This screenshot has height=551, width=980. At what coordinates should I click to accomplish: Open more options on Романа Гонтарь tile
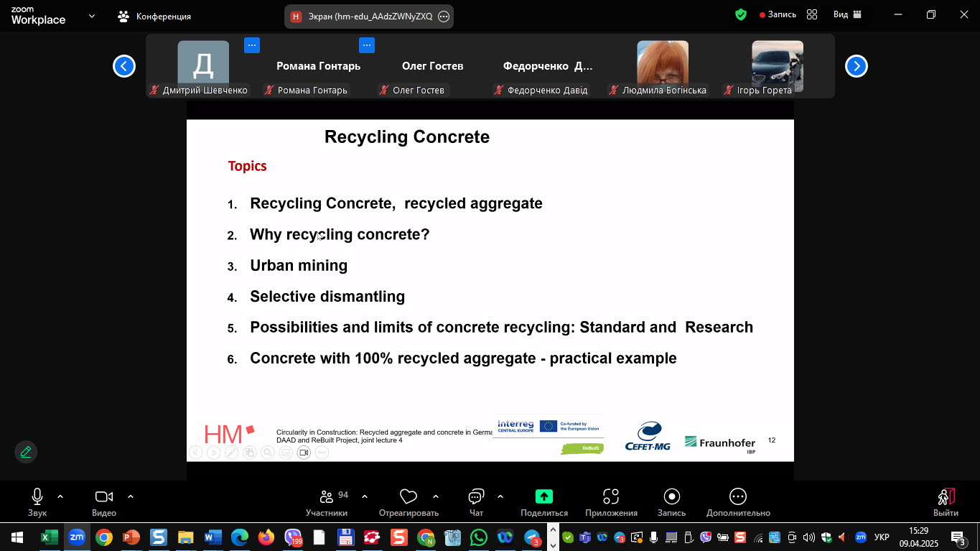coord(367,45)
